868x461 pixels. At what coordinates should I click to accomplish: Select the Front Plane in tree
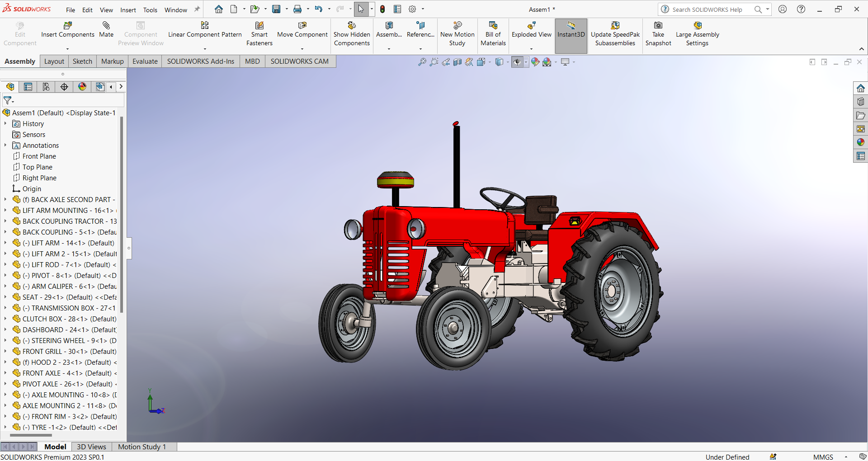click(x=39, y=156)
